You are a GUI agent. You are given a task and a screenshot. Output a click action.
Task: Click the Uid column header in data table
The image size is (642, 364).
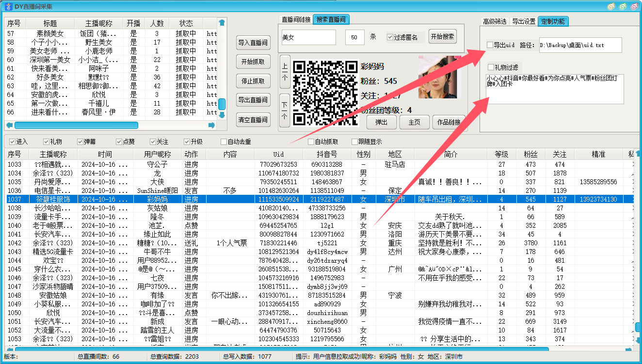click(279, 154)
